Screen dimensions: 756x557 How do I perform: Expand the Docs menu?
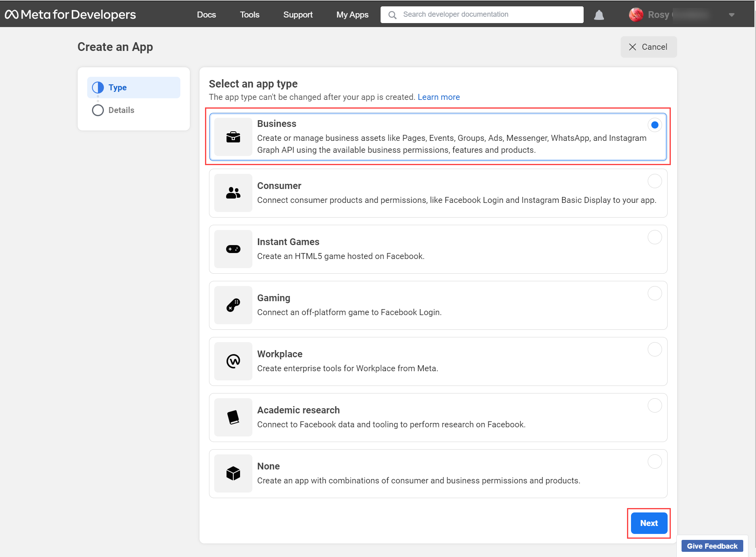206,14
